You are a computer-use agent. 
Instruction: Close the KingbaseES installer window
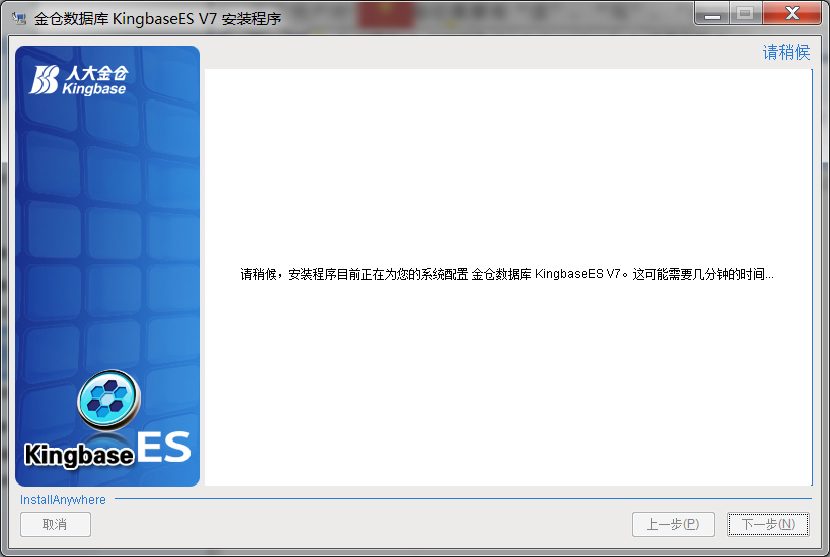point(792,13)
